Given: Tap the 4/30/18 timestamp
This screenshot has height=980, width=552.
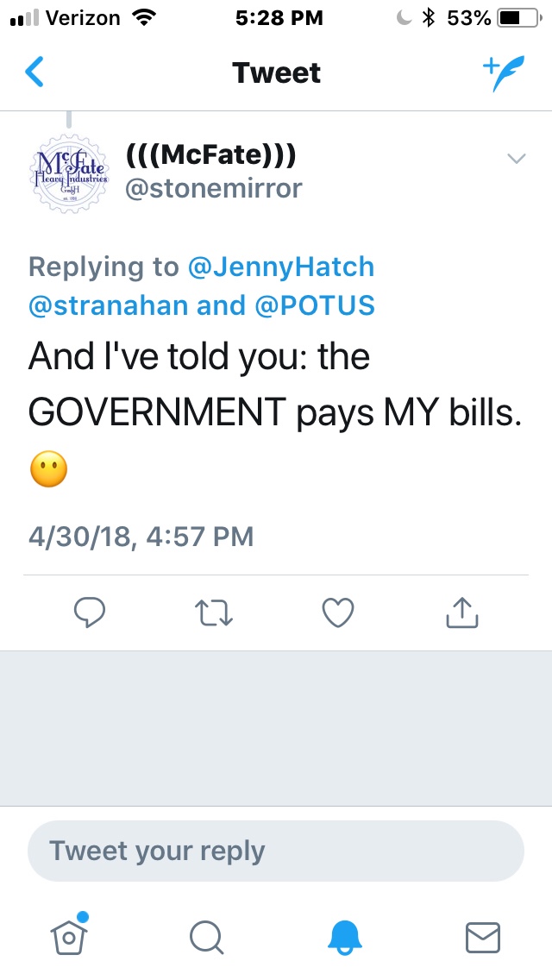Looking at the screenshot, I should 141,536.
